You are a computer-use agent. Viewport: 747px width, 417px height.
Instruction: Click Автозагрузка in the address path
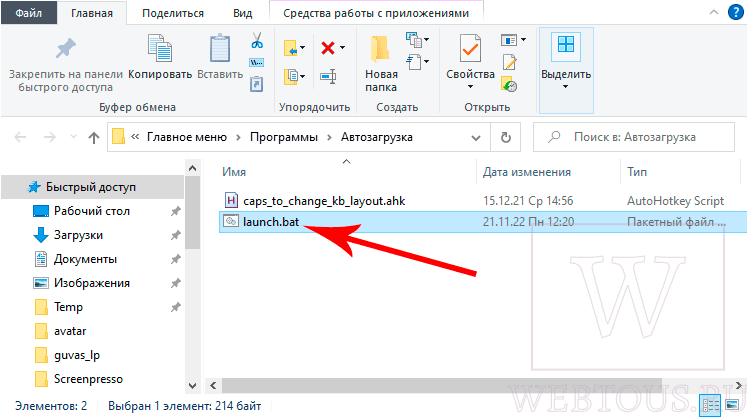point(377,137)
